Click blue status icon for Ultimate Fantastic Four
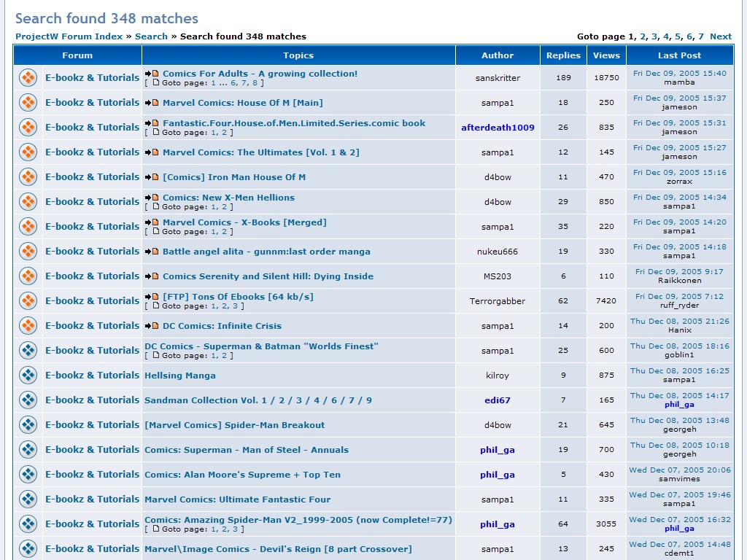Viewport: 747px width, 560px height. 28,499
